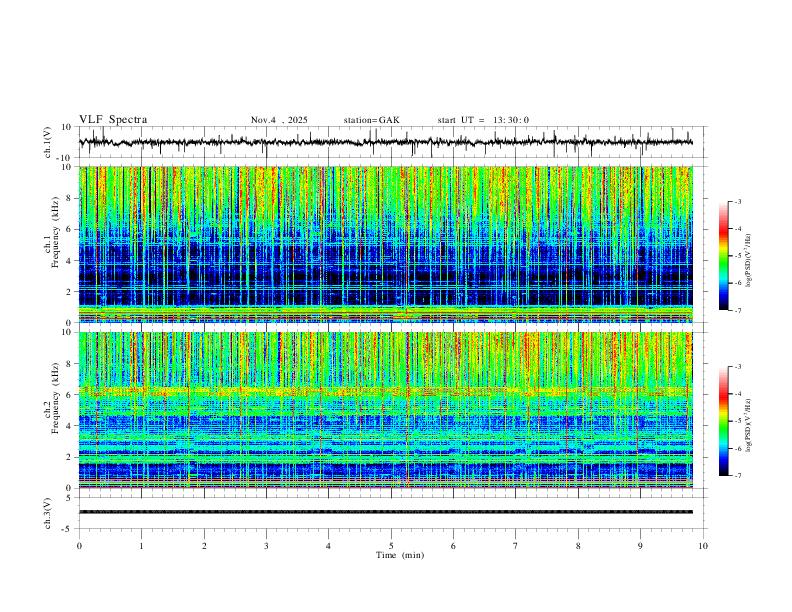Click the 'ch.3(V)' axis label
This screenshot has height=612, width=792.
click(47, 513)
